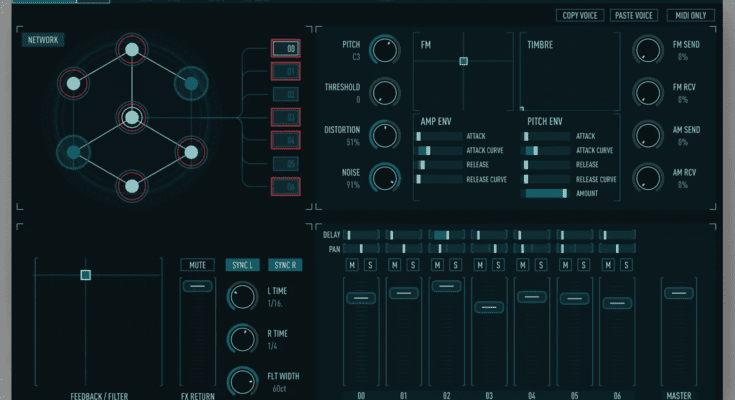735x400 pixels.
Task: Click the MASTER fader handle
Action: point(680,294)
